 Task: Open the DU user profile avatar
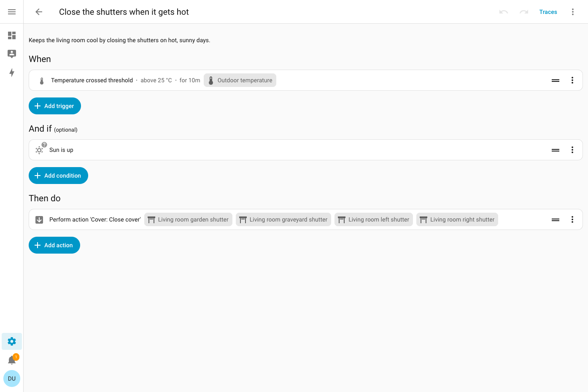(x=12, y=378)
